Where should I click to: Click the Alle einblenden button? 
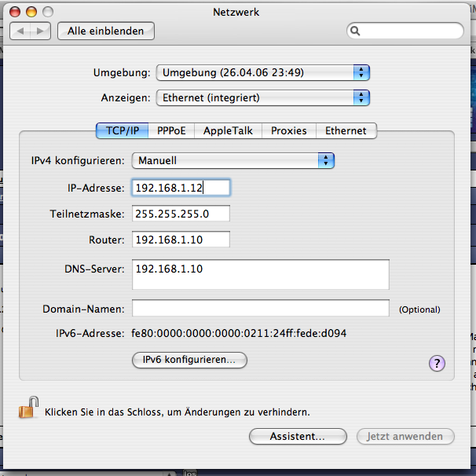point(106,31)
